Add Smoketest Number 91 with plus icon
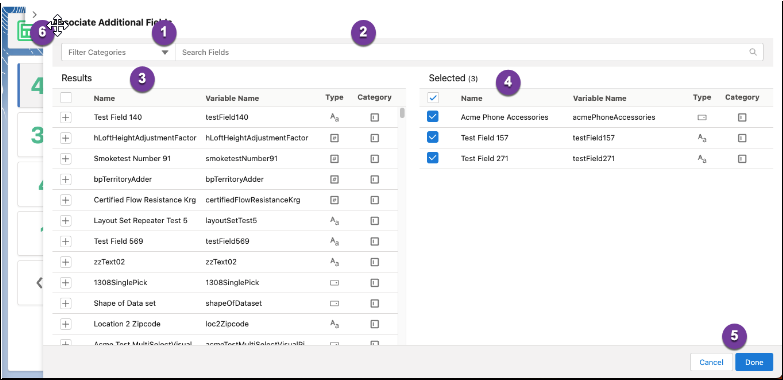The width and height of the screenshot is (783, 380). click(x=66, y=158)
